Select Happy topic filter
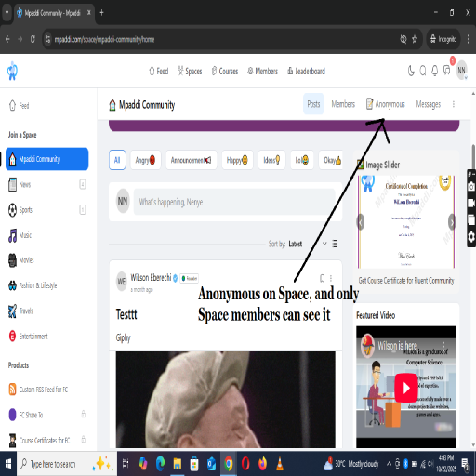This screenshot has width=476, height=476. pos(237,160)
